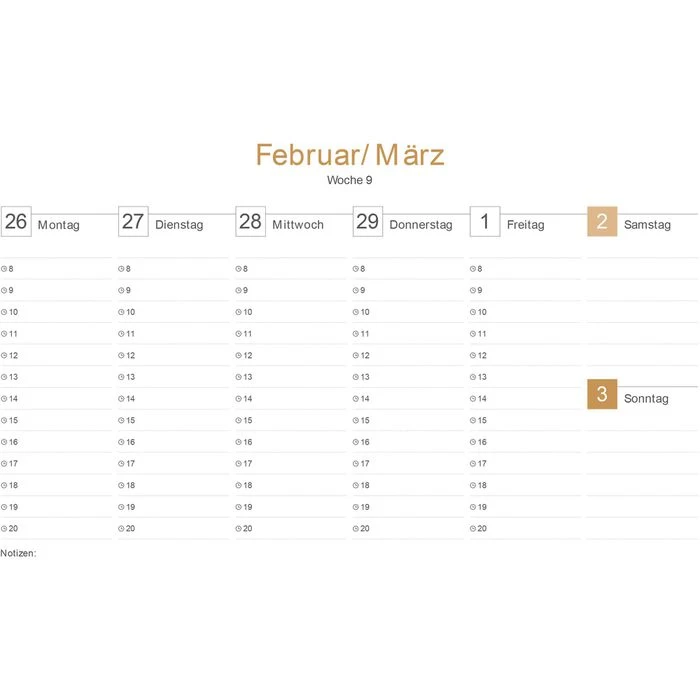Click the clock icon at 18 under Freitag
Screen dimensions: 700x700
(472, 486)
